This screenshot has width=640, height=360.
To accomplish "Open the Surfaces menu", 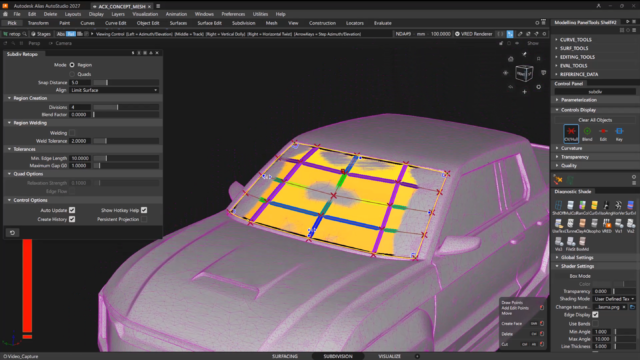I will click(178, 23).
